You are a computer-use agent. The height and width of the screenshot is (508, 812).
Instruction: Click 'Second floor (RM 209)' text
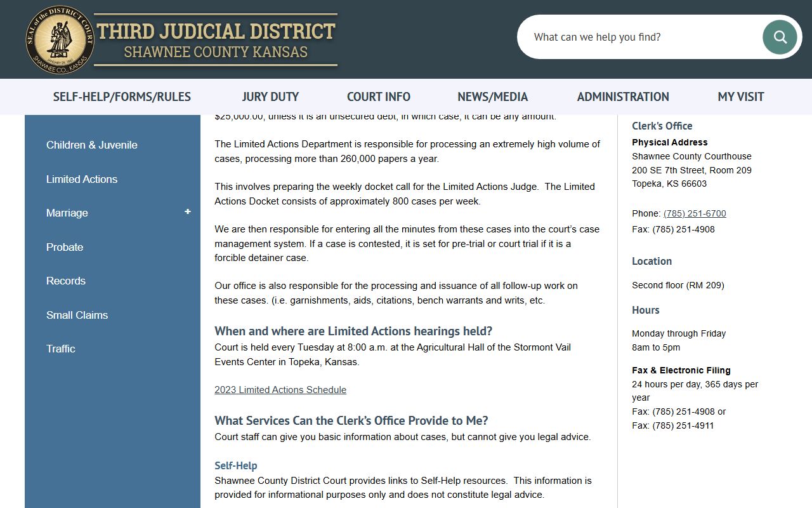(678, 285)
